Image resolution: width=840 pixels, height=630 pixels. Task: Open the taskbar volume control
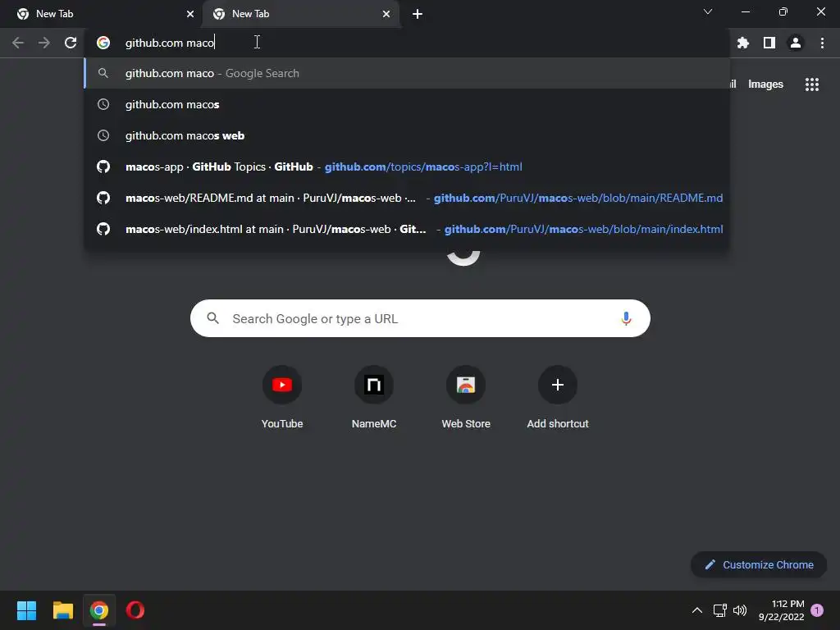(740, 610)
